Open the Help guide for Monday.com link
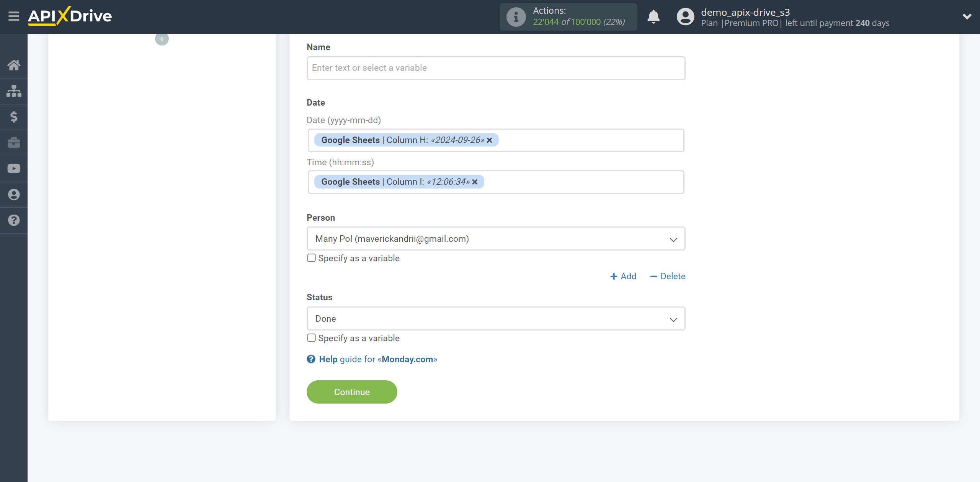 372,359
